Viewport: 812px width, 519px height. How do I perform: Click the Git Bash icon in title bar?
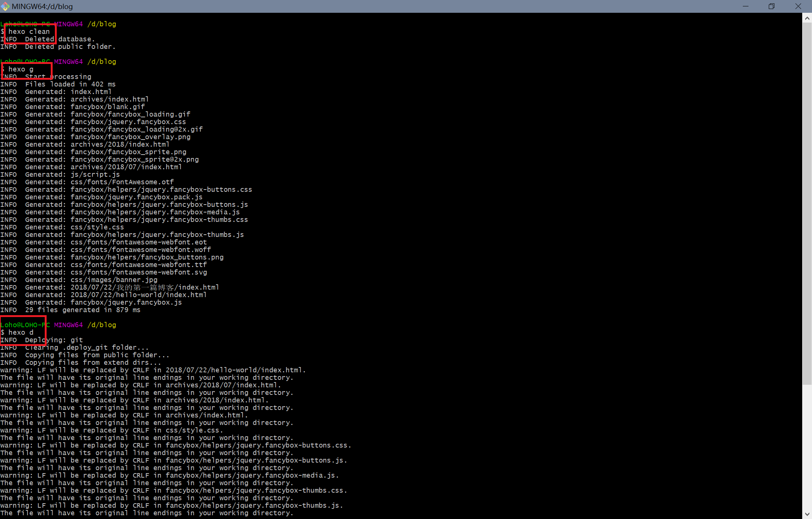click(5, 6)
